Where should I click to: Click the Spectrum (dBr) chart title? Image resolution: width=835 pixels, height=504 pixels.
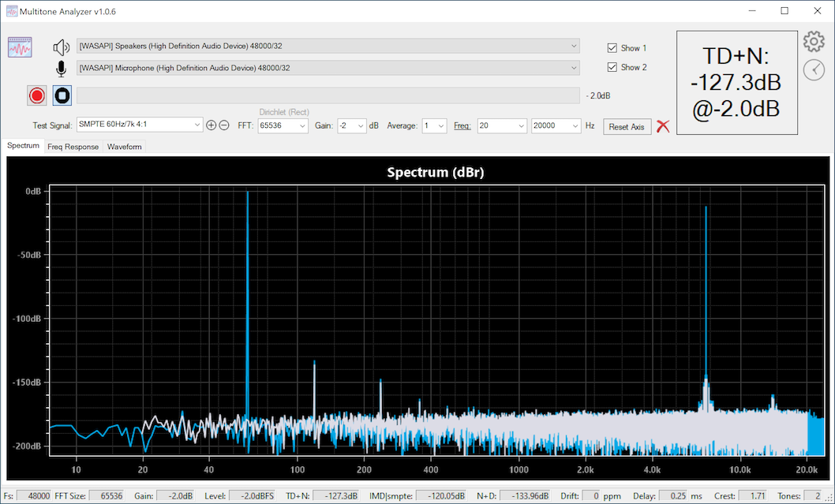[x=436, y=173]
